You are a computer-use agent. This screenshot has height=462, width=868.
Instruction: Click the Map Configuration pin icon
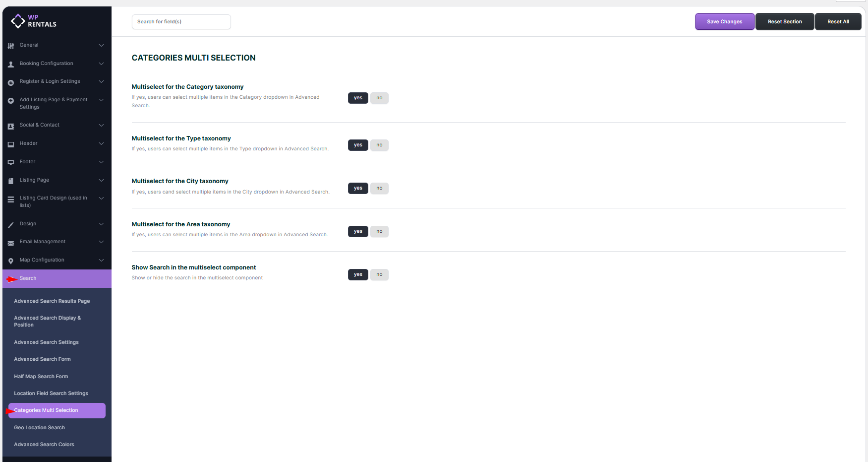coord(11,261)
